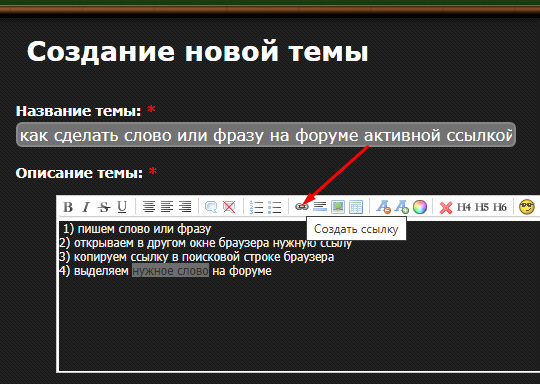Click the line starting "2) открываем в другом окне"

206,243
